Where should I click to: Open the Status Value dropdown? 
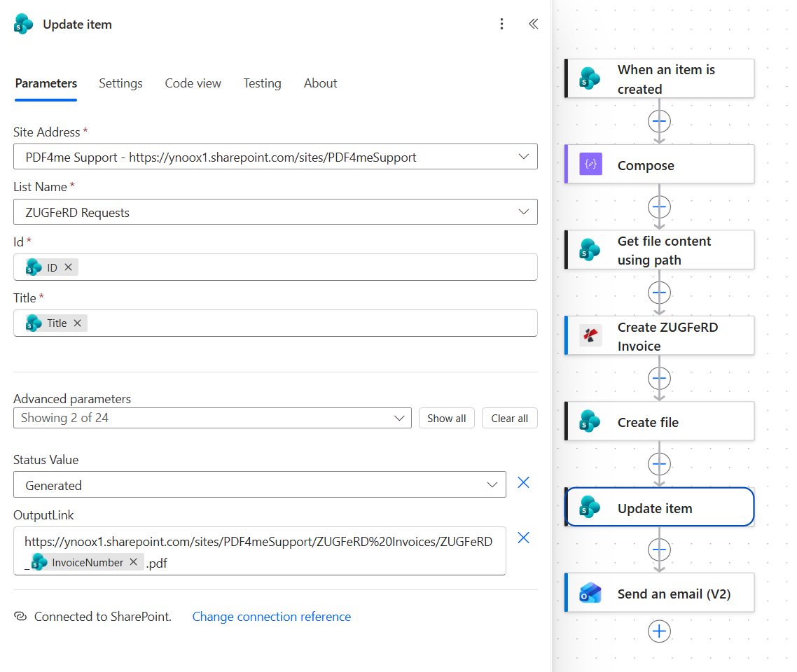coord(260,484)
